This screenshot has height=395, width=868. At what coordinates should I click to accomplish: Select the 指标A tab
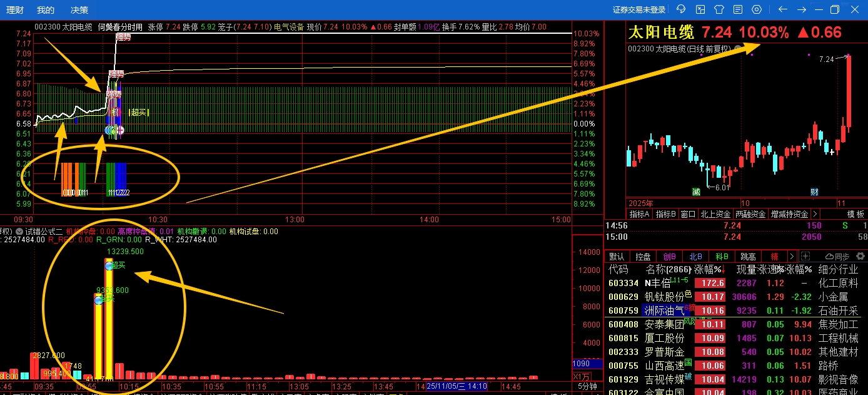639,214
